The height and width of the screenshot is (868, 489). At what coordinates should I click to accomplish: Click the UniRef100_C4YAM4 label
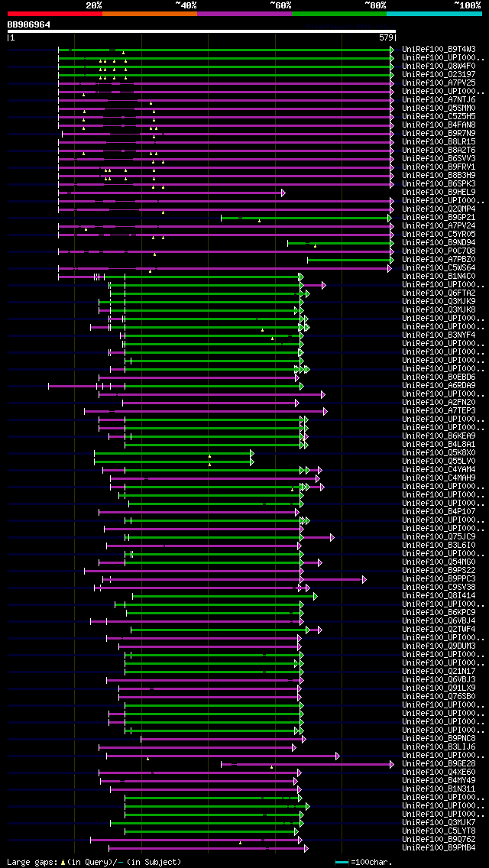pyautogui.click(x=439, y=470)
